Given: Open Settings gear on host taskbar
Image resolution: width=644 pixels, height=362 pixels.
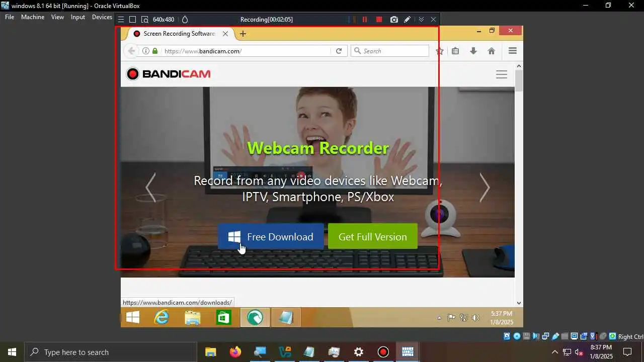Looking at the screenshot, I should pos(359,352).
